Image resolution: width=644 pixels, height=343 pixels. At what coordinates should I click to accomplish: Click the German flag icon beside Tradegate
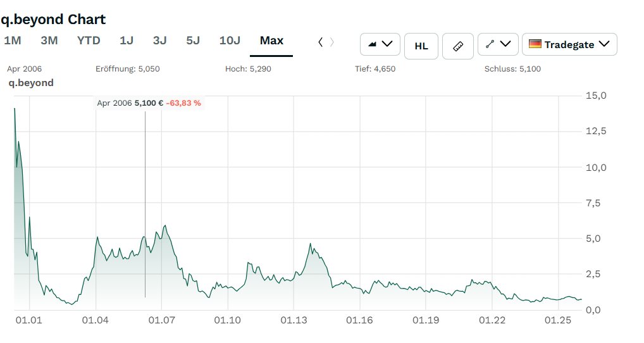pyautogui.click(x=535, y=44)
